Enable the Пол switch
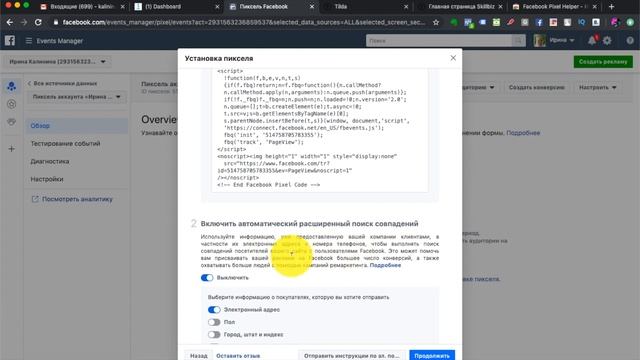The image size is (640, 360). [x=214, y=322]
